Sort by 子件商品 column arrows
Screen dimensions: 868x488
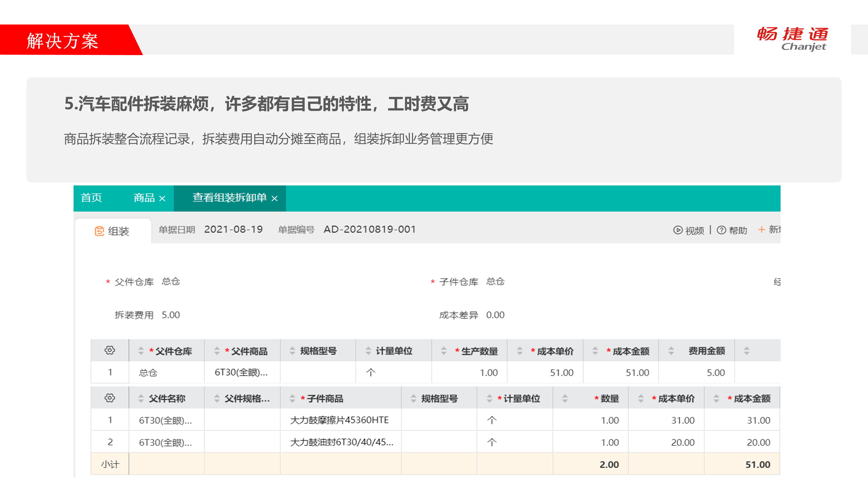pos(293,399)
